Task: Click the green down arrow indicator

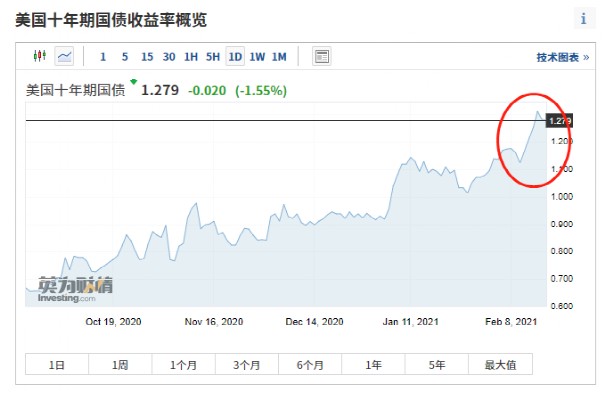Action: (x=134, y=81)
